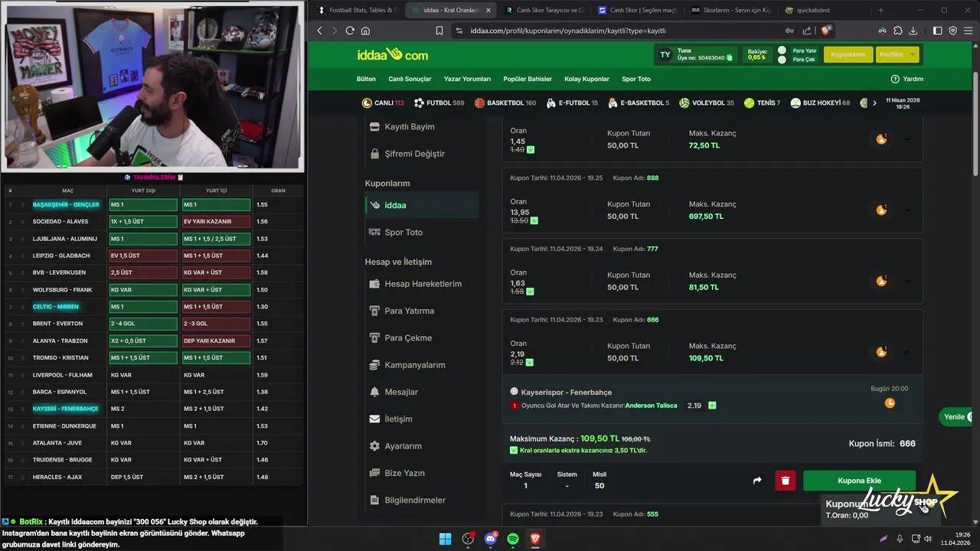Viewport: 980px width, 551px height.
Task: Open the browser home page
Action: coord(365,31)
